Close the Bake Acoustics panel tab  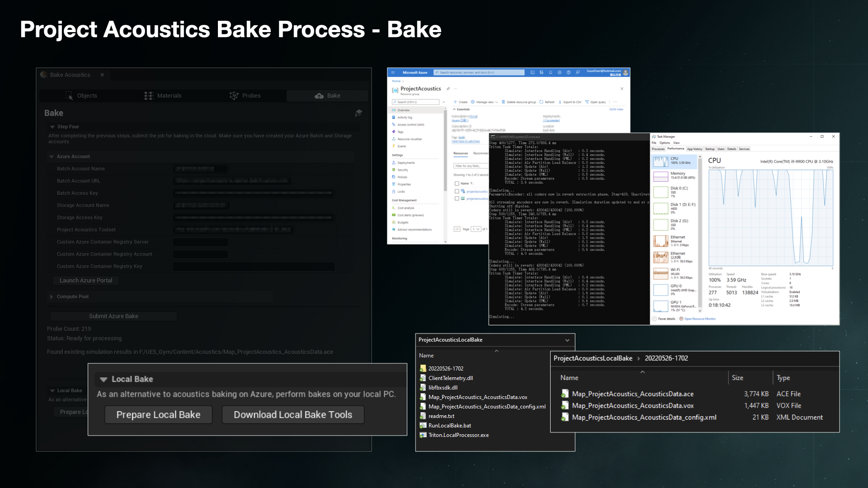click(102, 75)
